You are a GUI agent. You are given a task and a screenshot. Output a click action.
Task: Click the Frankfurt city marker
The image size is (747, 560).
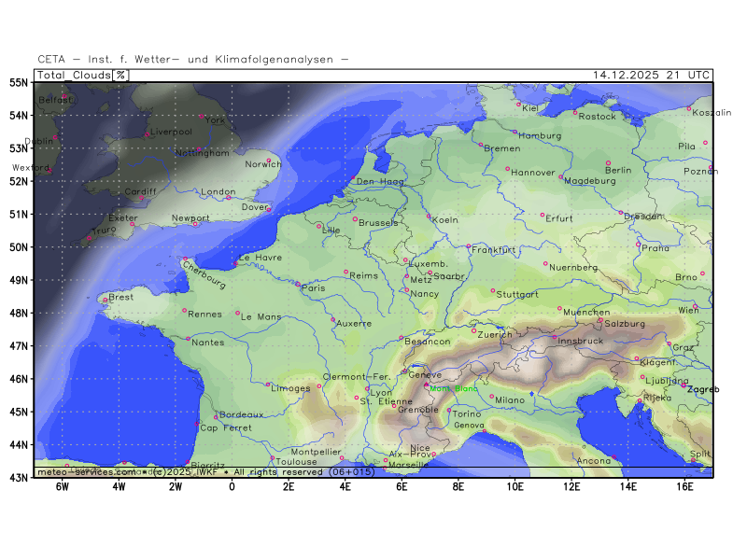pos(469,246)
